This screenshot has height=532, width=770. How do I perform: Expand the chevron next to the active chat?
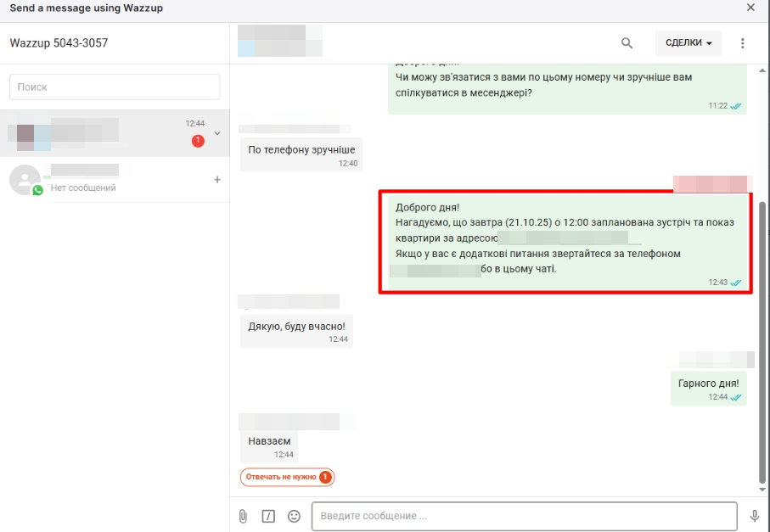[x=217, y=133]
